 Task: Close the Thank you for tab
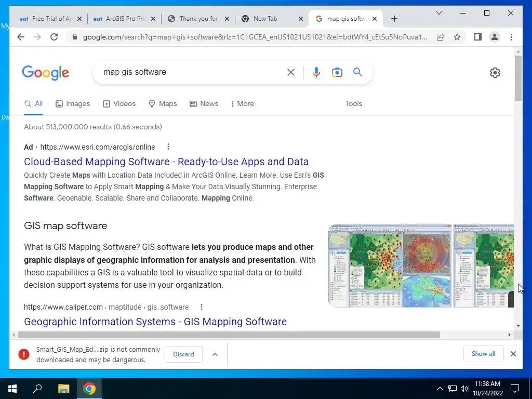pos(227,19)
